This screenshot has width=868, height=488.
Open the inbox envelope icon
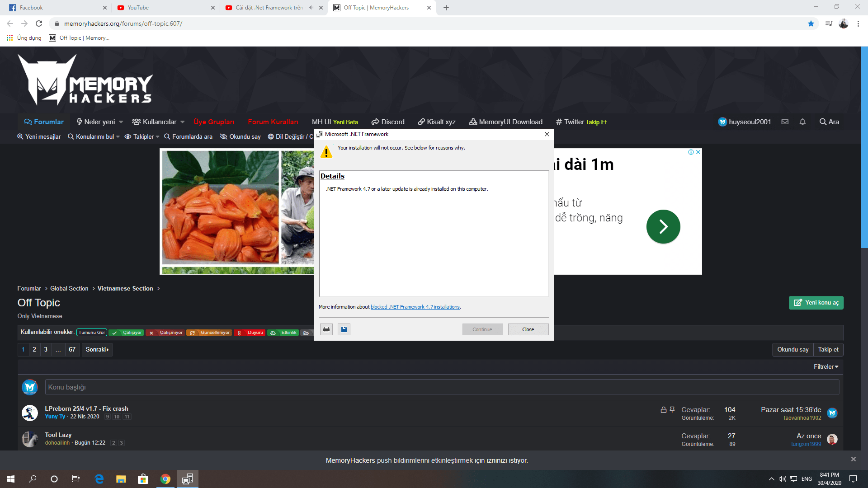[x=785, y=122]
